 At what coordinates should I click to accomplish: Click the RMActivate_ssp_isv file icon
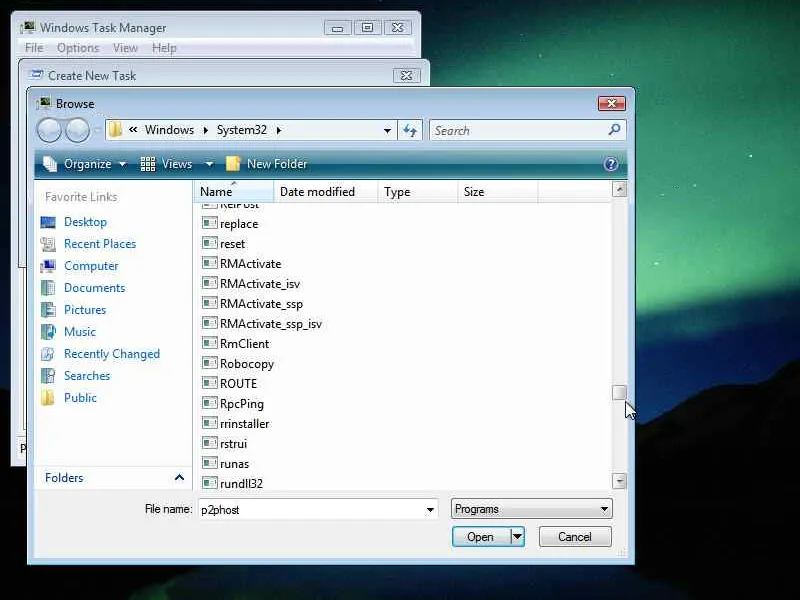[x=209, y=323]
